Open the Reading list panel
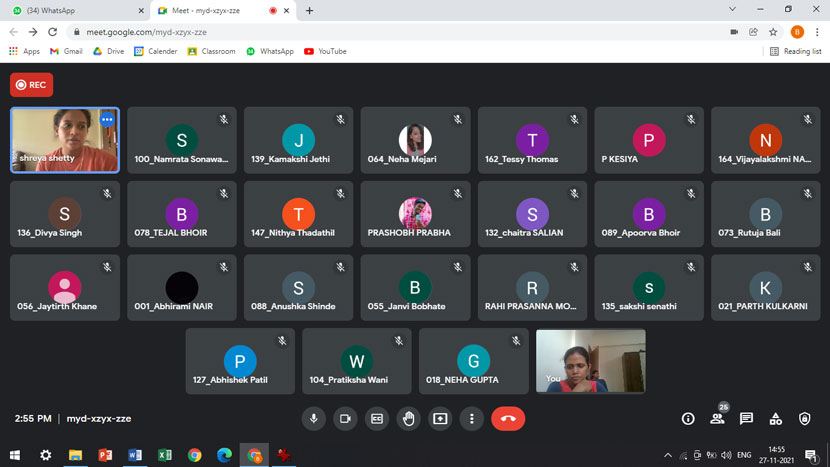This screenshot has width=830, height=467. coord(796,51)
